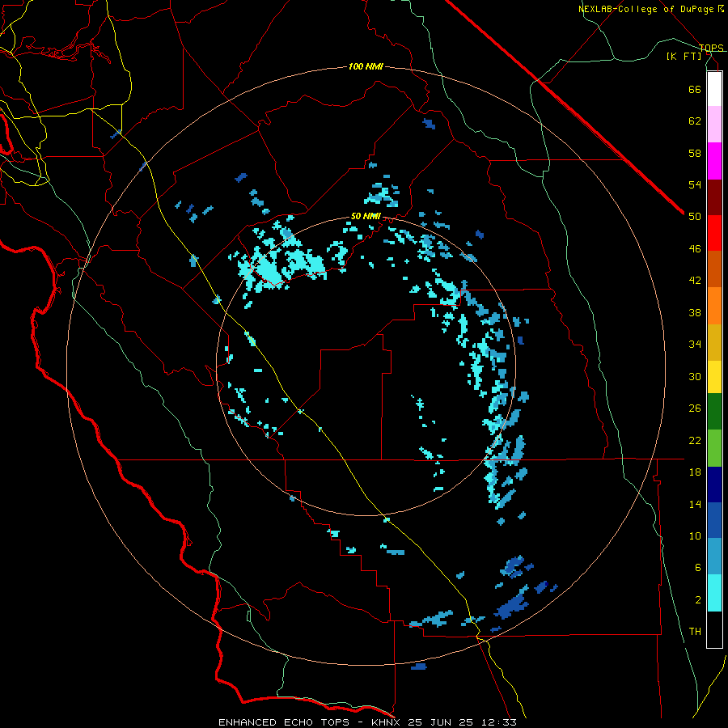Select the yellow legend swatch
The image size is (728, 728).
(714, 377)
